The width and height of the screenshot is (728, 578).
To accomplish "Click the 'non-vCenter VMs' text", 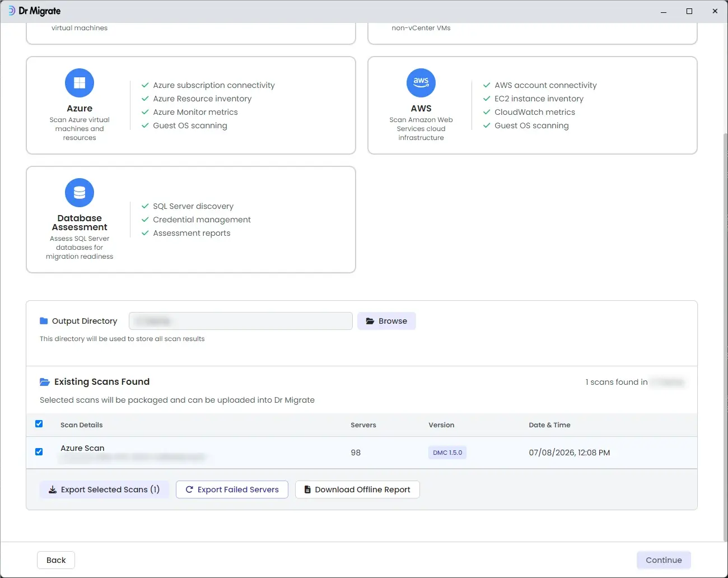I will pyautogui.click(x=421, y=28).
